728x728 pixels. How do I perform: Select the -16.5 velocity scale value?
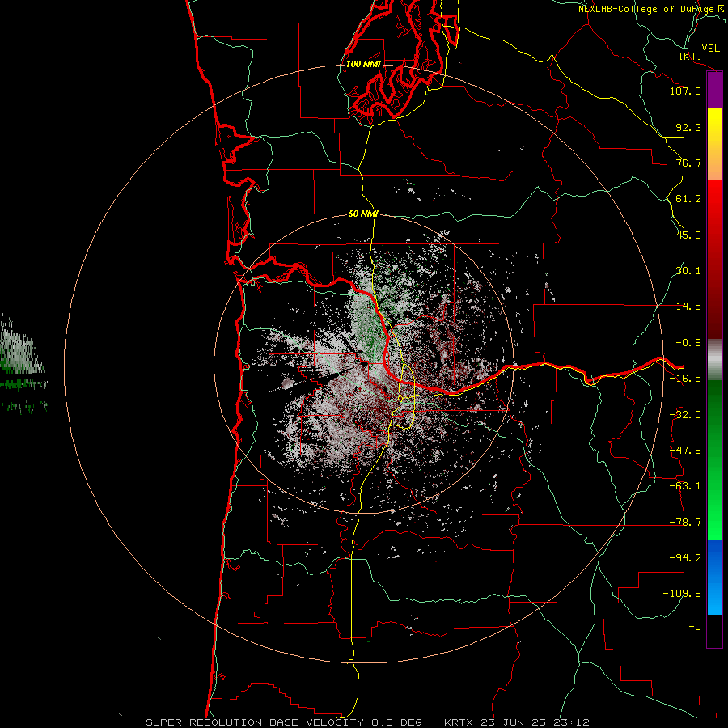pyautogui.click(x=685, y=379)
